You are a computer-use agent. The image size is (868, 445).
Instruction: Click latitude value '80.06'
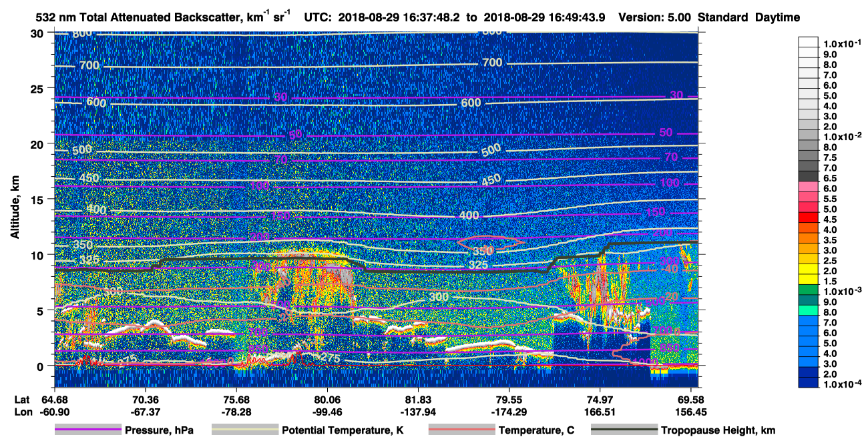click(327, 399)
